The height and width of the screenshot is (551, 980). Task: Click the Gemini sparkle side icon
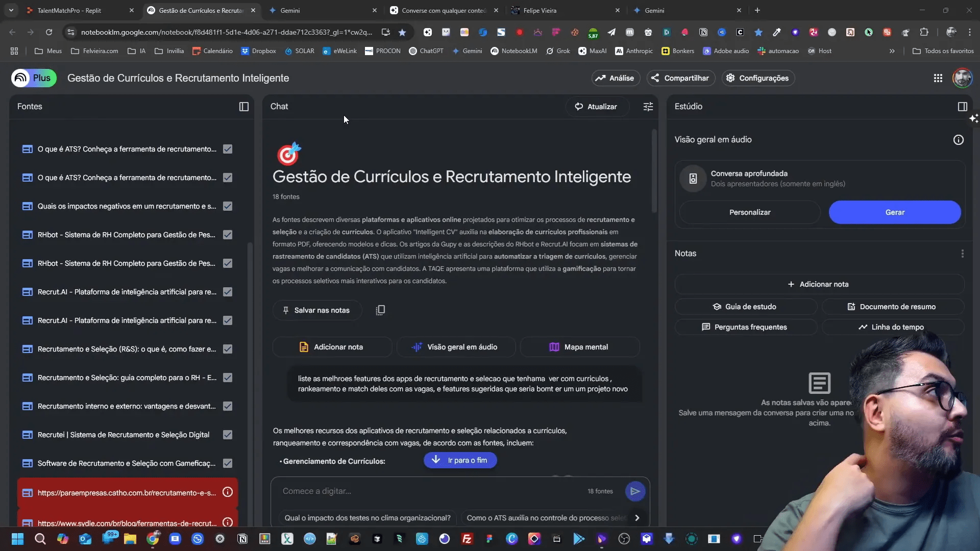pos(974,118)
